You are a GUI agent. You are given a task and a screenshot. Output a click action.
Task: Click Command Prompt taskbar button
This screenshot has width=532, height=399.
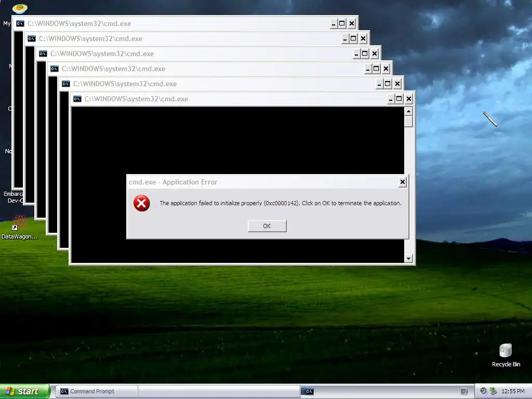(97, 392)
